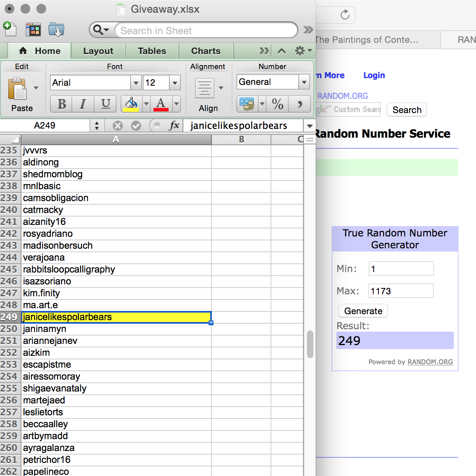Switch to the Charts tab
The height and width of the screenshot is (476, 476).
coord(206,51)
